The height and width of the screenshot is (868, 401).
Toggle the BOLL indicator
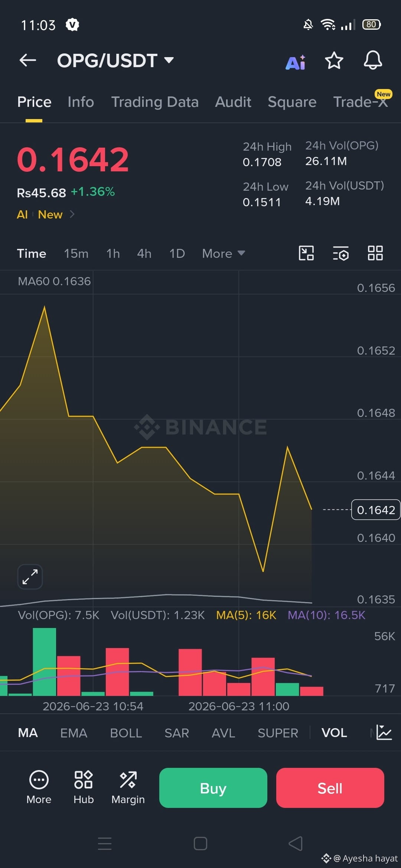coord(126,733)
